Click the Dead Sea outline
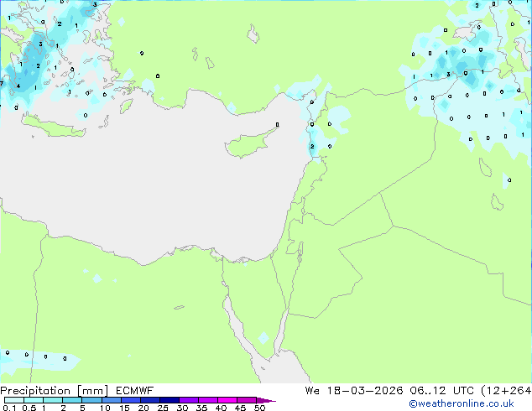The image size is (532, 411). point(300,252)
